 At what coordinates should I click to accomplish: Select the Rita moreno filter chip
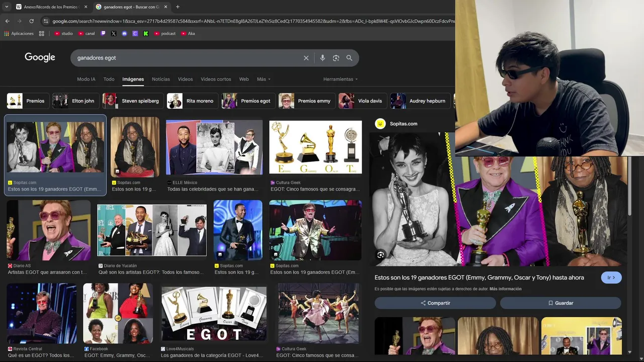click(x=193, y=101)
